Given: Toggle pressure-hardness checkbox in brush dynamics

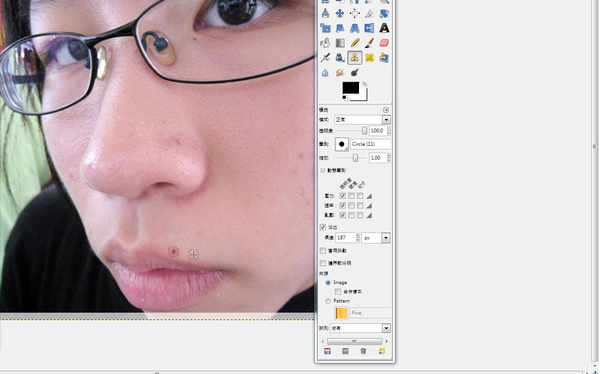Looking at the screenshot, I should click(x=351, y=196).
